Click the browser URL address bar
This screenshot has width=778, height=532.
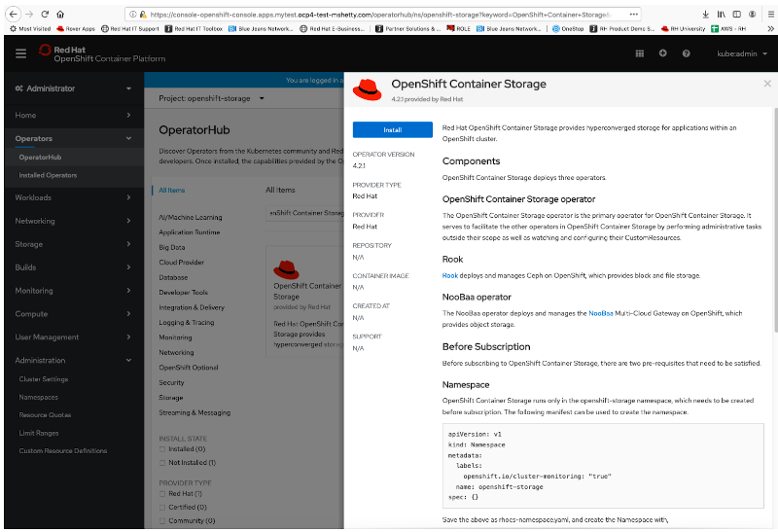click(382, 15)
